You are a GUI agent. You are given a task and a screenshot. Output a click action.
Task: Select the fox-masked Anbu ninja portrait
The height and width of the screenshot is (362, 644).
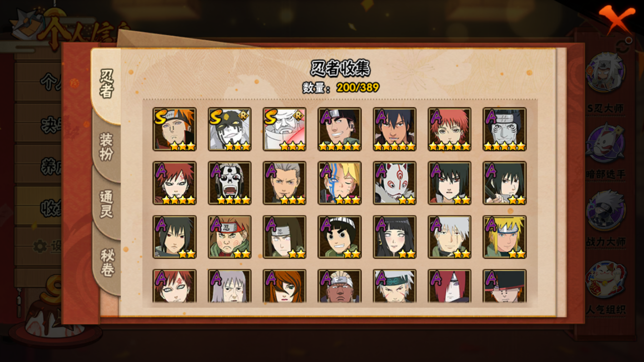pyautogui.click(x=394, y=183)
